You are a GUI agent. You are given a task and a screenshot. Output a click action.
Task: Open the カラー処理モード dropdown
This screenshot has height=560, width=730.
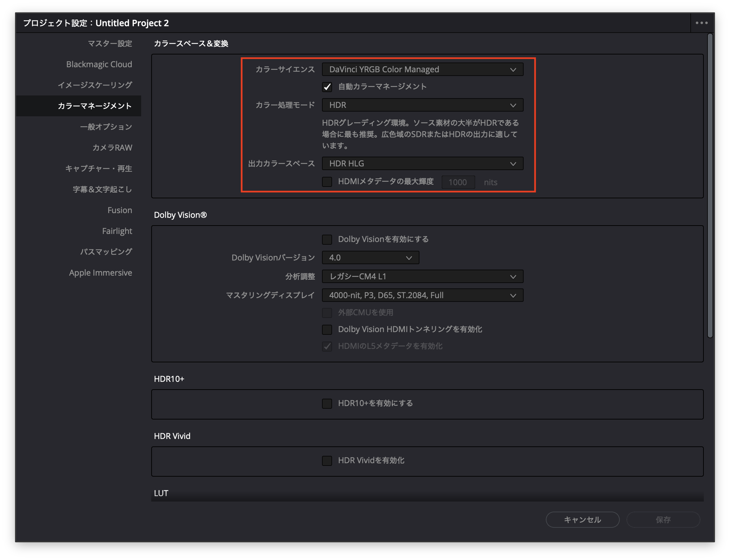click(422, 105)
